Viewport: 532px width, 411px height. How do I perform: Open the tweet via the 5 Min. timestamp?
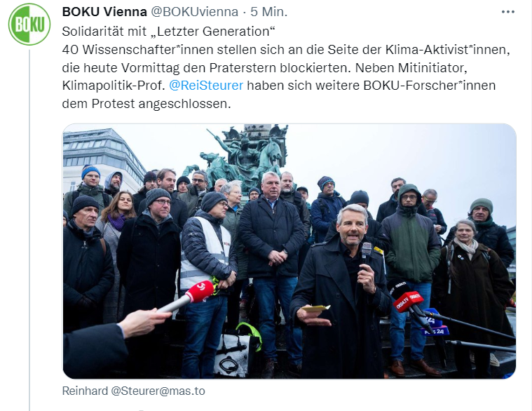tap(268, 12)
